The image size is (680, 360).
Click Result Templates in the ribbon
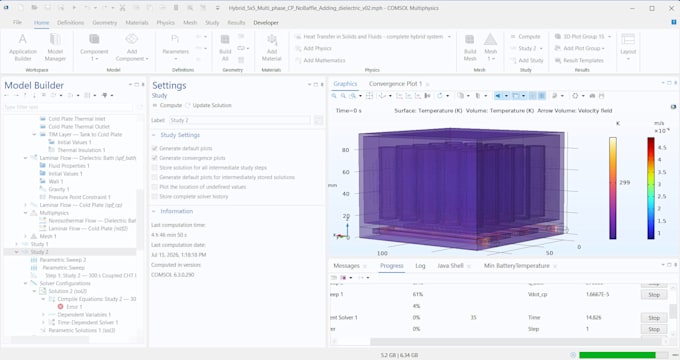pyautogui.click(x=579, y=60)
